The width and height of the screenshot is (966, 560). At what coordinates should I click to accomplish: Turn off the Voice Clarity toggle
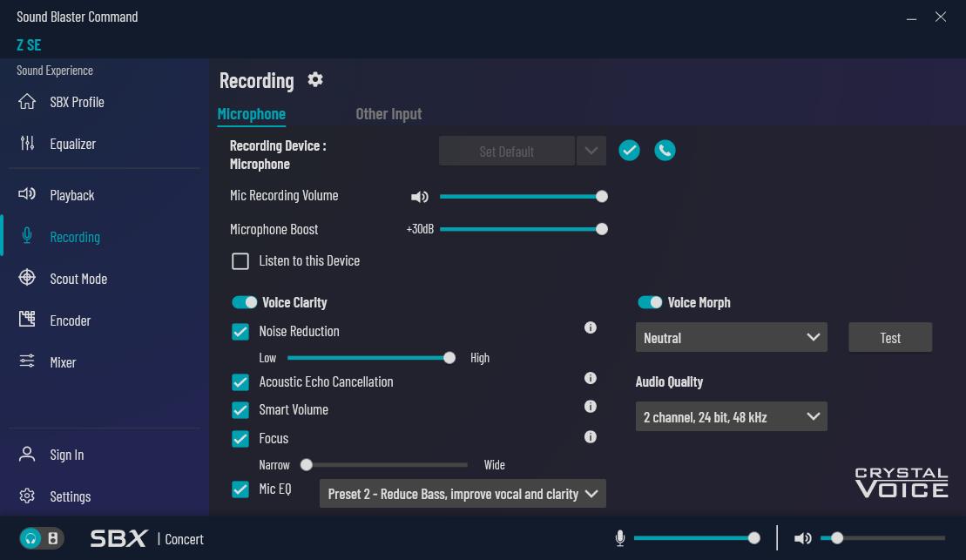click(244, 302)
